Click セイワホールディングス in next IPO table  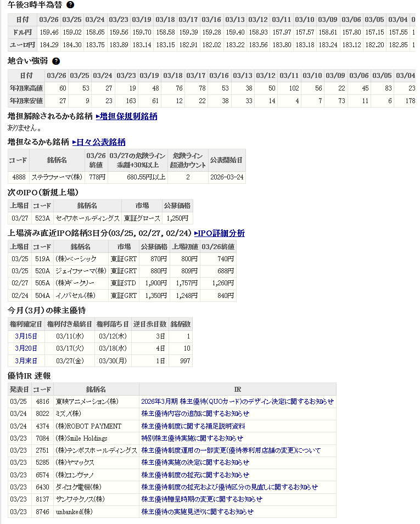coord(87,218)
